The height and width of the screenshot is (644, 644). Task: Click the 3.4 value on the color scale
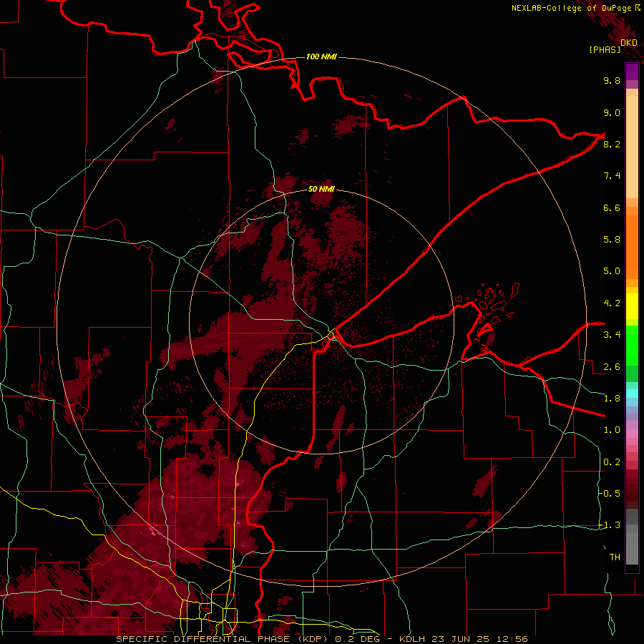(x=612, y=335)
